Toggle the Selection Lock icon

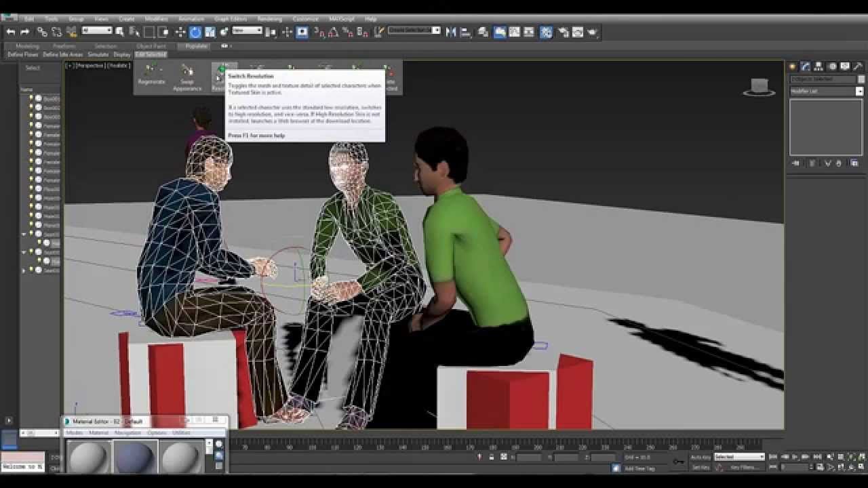492,457
